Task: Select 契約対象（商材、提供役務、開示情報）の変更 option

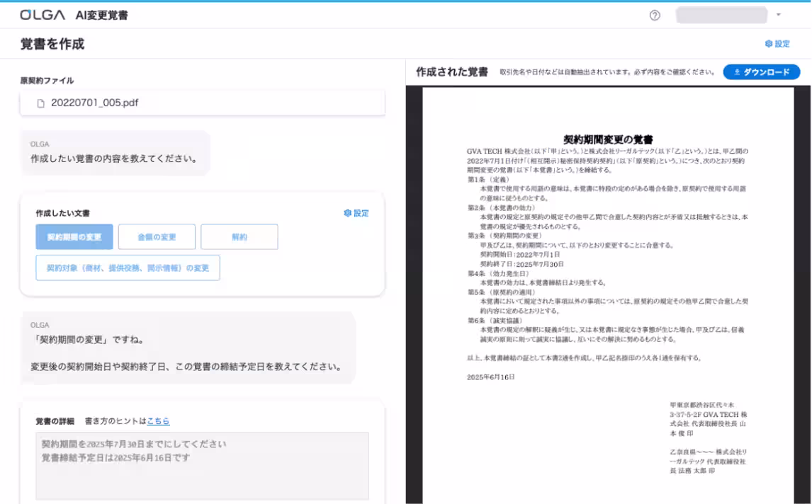Action: (x=128, y=268)
